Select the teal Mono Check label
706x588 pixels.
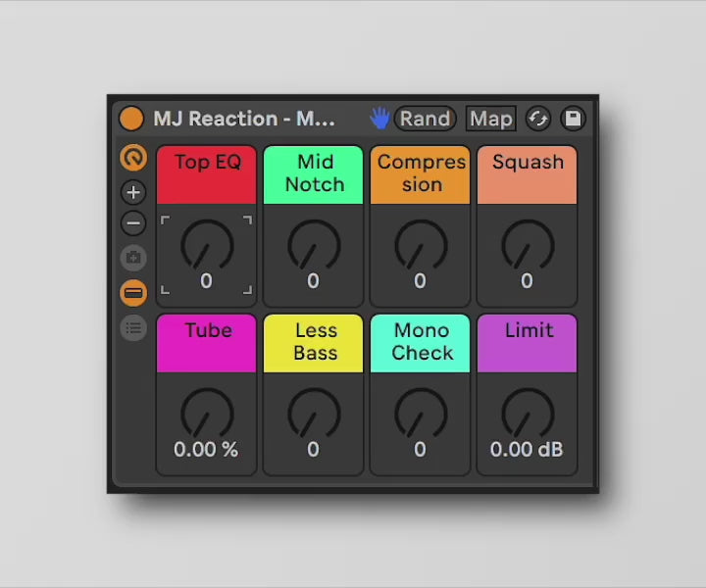click(420, 343)
